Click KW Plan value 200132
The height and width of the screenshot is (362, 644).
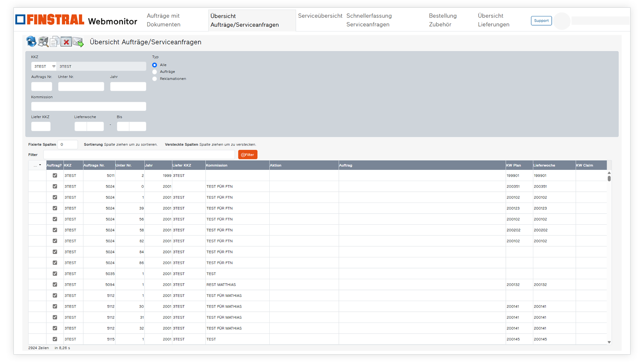pyautogui.click(x=513, y=285)
